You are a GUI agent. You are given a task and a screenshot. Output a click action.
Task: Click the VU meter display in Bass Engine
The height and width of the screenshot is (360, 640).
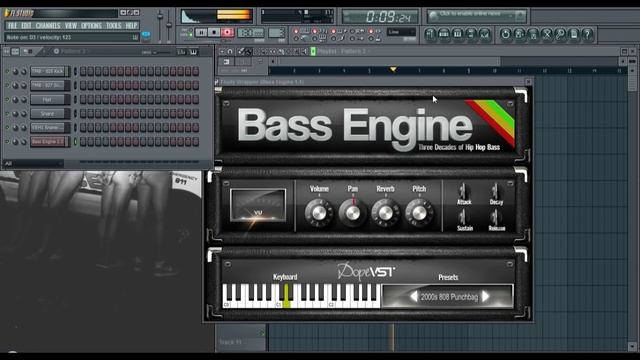click(x=258, y=205)
